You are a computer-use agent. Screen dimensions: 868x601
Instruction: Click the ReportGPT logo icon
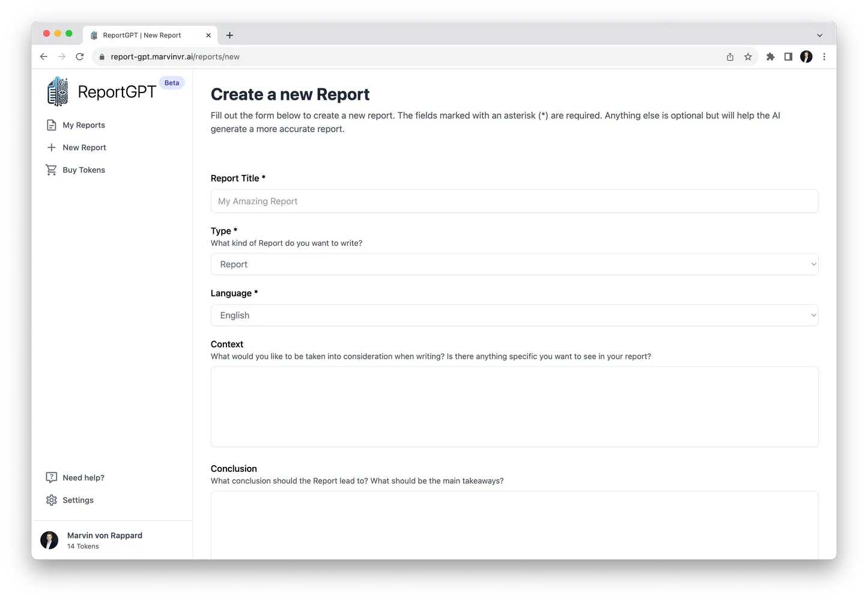tap(58, 91)
